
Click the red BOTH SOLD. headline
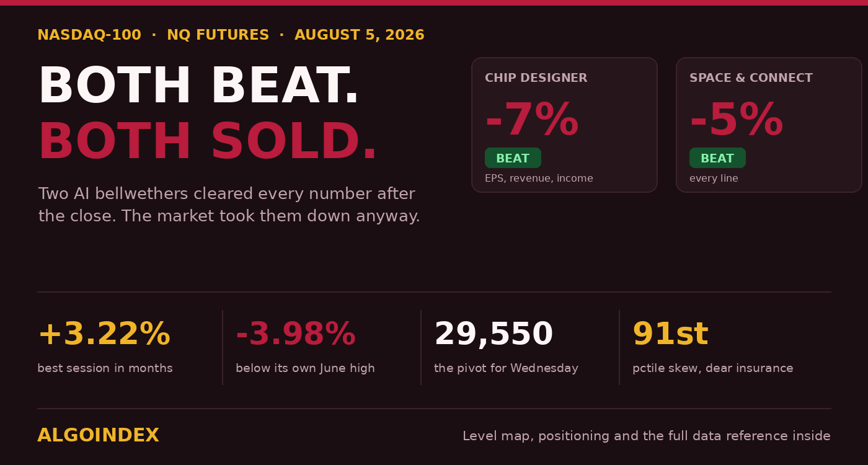pyautogui.click(x=208, y=143)
